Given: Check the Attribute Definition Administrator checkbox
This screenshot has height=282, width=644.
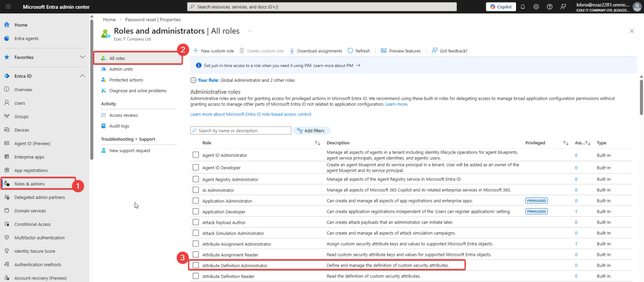Looking at the screenshot, I should point(195,266).
